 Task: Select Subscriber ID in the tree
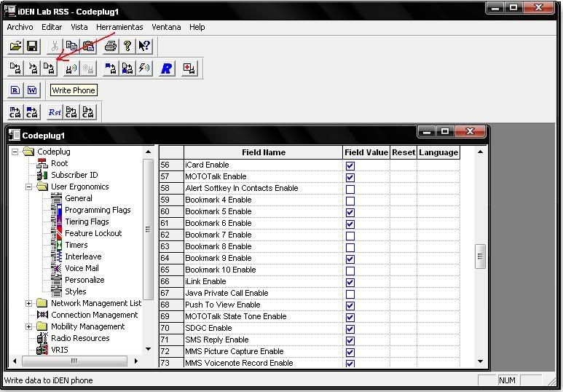(x=74, y=175)
